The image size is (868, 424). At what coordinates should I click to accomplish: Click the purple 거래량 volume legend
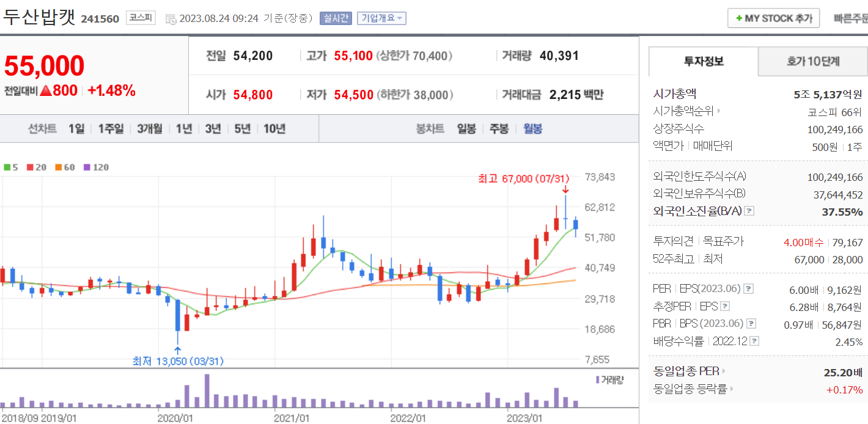[609, 379]
